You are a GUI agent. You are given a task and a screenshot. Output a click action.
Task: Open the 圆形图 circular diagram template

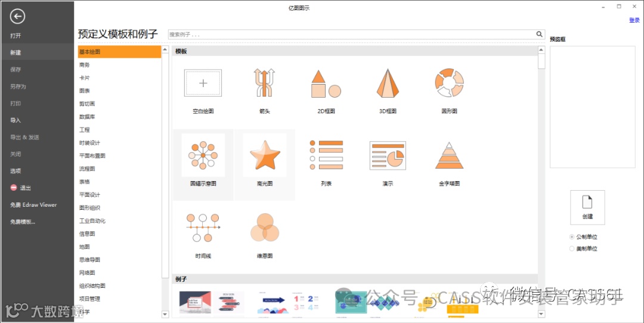pyautogui.click(x=450, y=83)
